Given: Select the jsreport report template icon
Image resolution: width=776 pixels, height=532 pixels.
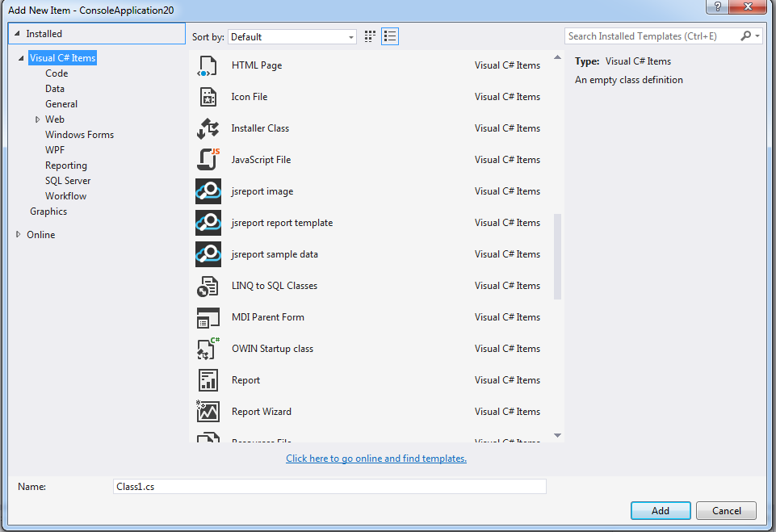Looking at the screenshot, I should (208, 223).
